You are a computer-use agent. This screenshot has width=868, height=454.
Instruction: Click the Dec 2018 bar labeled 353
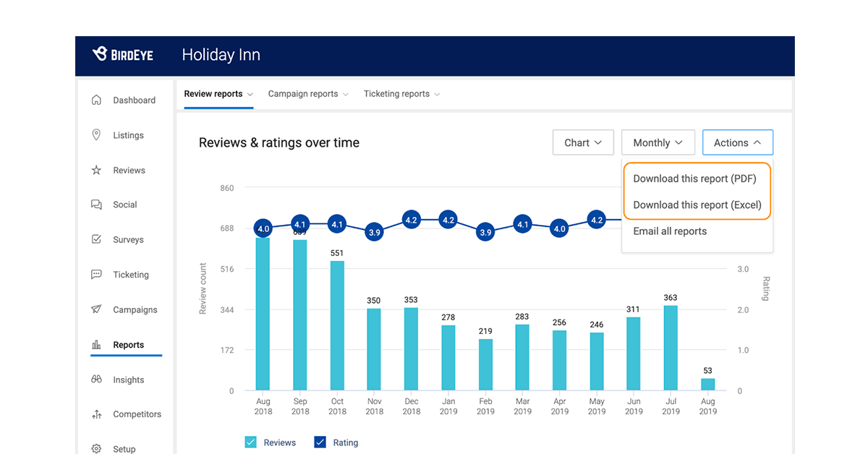[x=411, y=349]
